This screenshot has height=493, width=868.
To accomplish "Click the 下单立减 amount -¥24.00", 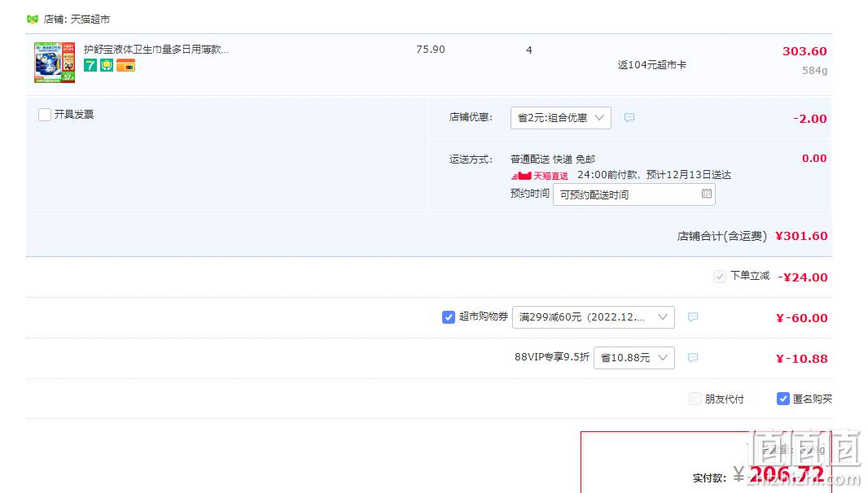I will pos(803,277).
